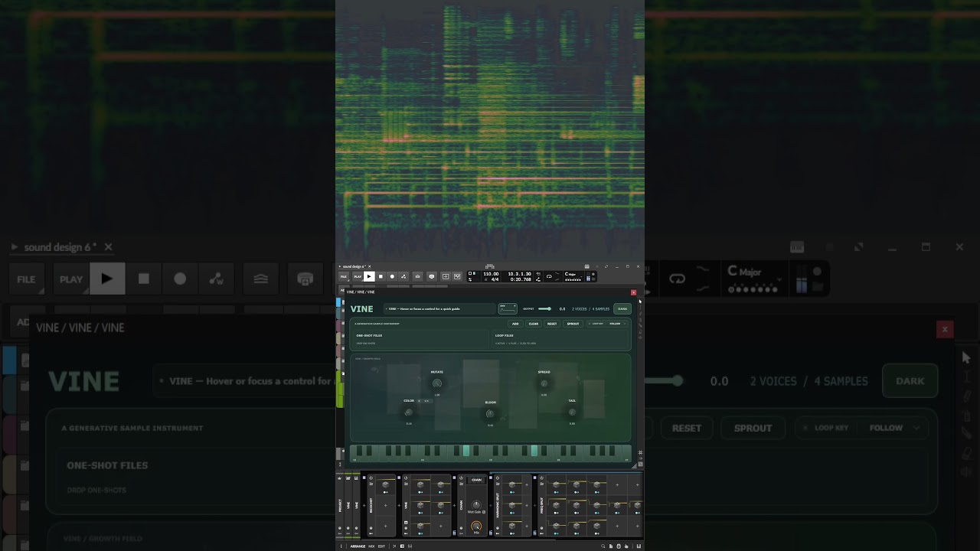Screen dimensions: 980x551
Task: Select the pointer tool in right toolbar
Action: click(640, 302)
